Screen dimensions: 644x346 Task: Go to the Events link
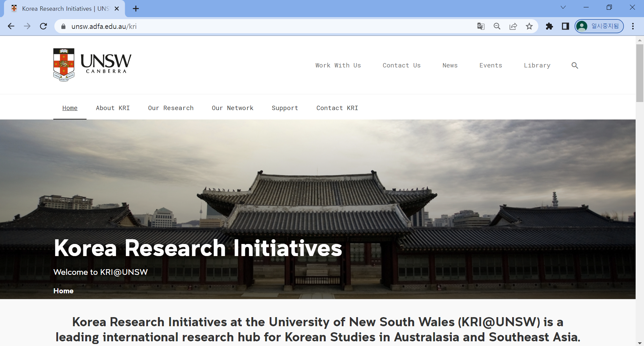(491, 65)
